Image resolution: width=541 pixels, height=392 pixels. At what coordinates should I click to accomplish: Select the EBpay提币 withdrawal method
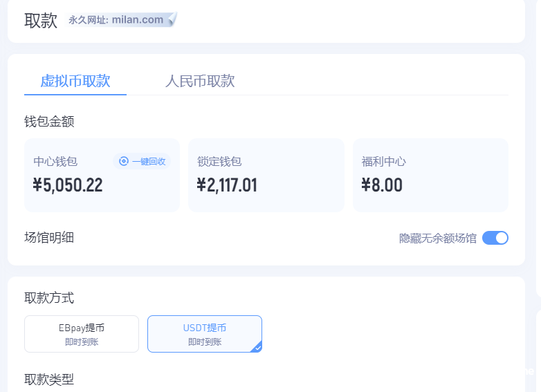pos(82,334)
